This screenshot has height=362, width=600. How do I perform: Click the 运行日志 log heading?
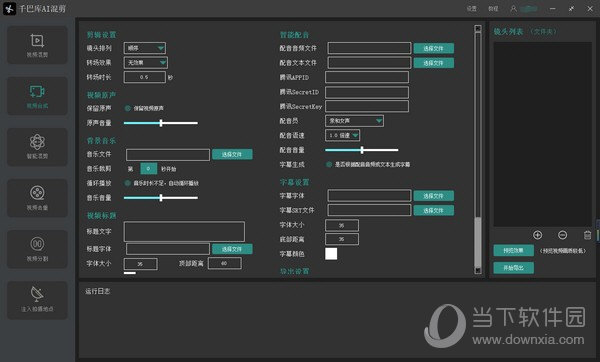(x=98, y=291)
